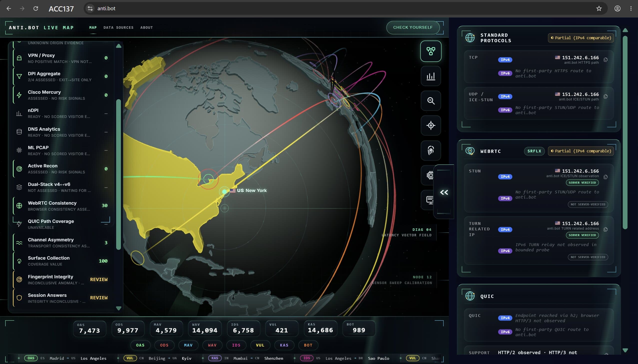Viewport: 638px width, 364px height.
Task: Click the right panel scrollbar thumb
Action: (625, 132)
